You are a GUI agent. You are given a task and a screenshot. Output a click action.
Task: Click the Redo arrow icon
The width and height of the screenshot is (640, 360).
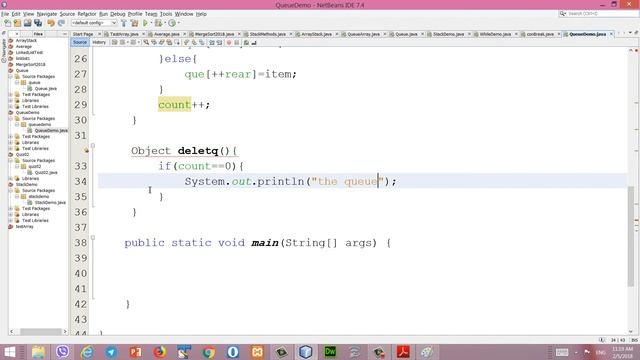pos(61,23)
